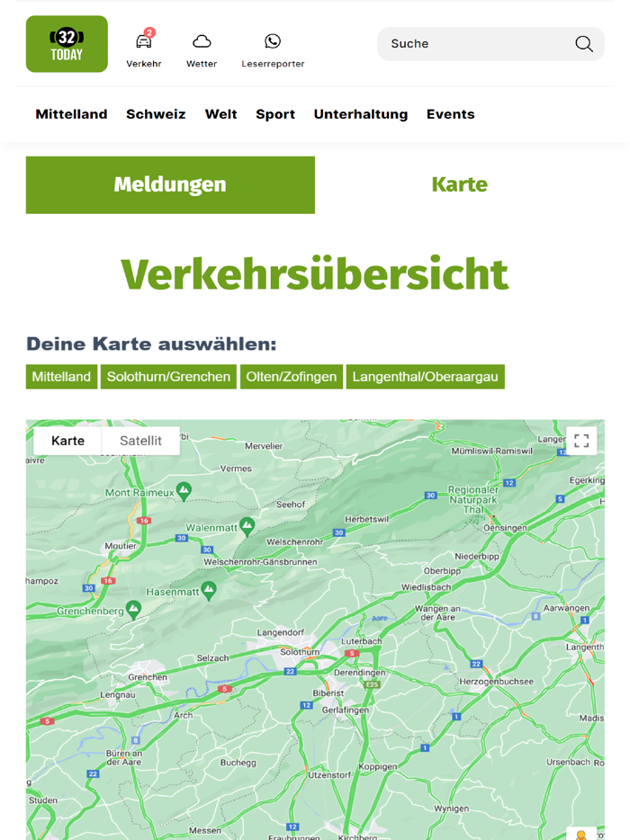Select the Solothurn/Grenchen map button
The width and height of the screenshot is (630, 840).
point(168,377)
